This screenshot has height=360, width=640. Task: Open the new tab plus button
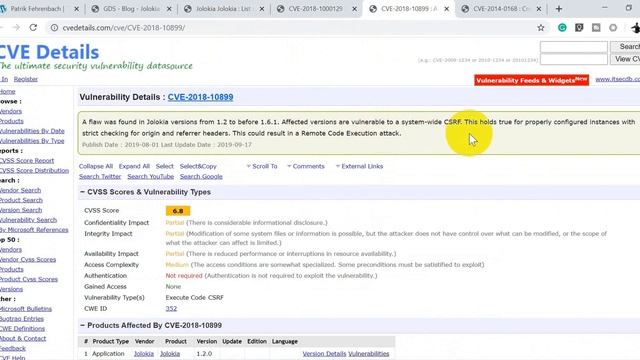[x=559, y=9]
